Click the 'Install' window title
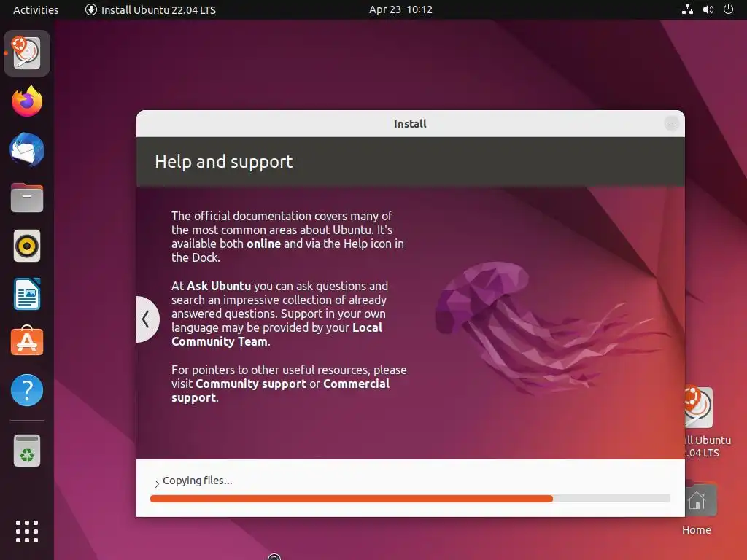Screen dimensions: 747x560 point(410,124)
